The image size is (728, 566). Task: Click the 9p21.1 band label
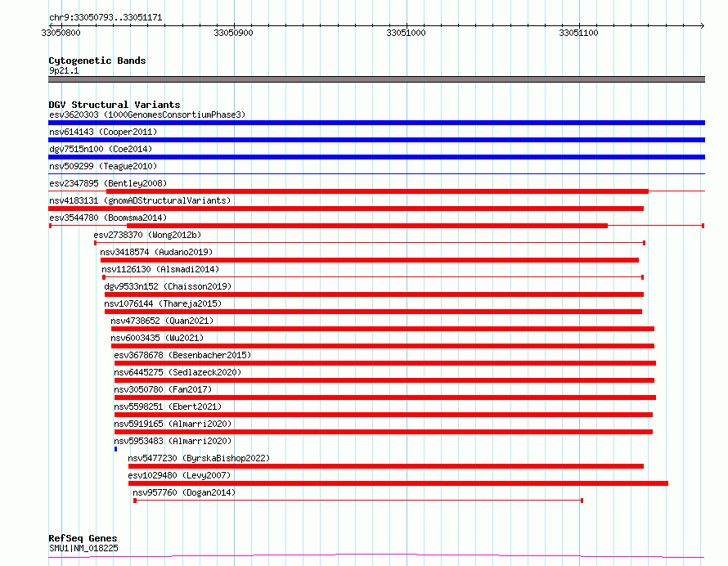[64, 70]
